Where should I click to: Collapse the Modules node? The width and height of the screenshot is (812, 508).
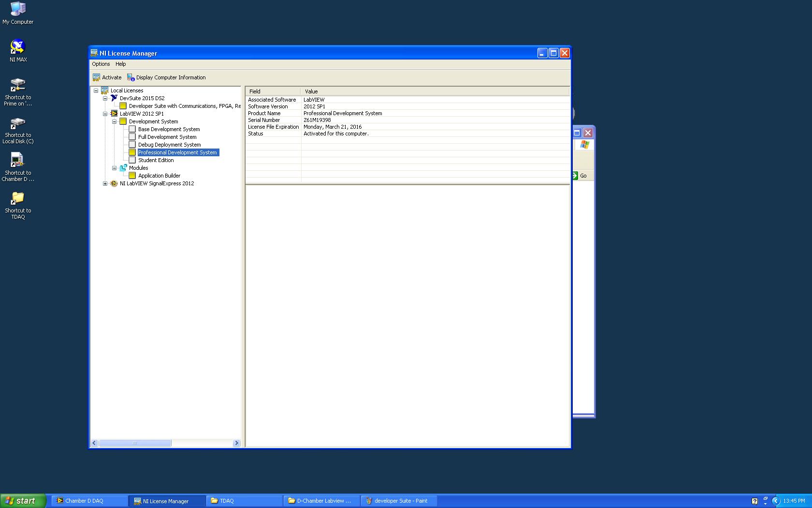click(114, 168)
